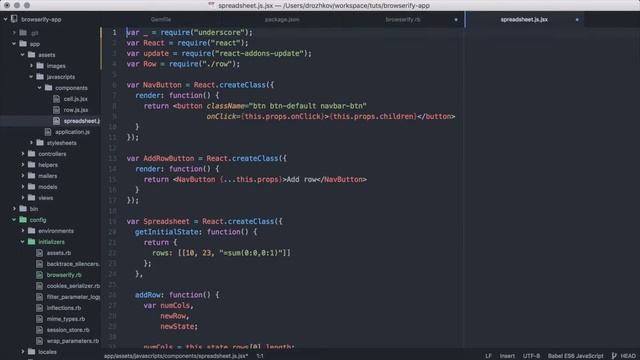Expand the helpers folder
Image resolution: width=640 pixels, height=360 pixels.
click(23, 165)
